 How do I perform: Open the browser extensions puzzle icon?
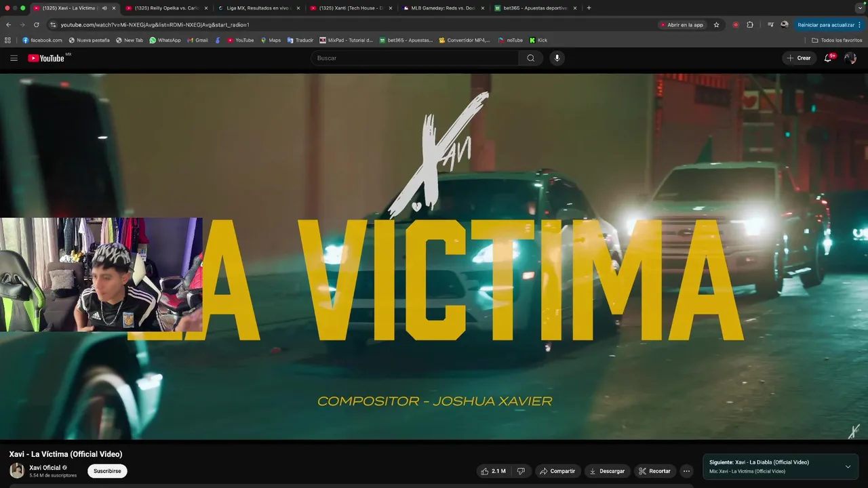(750, 25)
